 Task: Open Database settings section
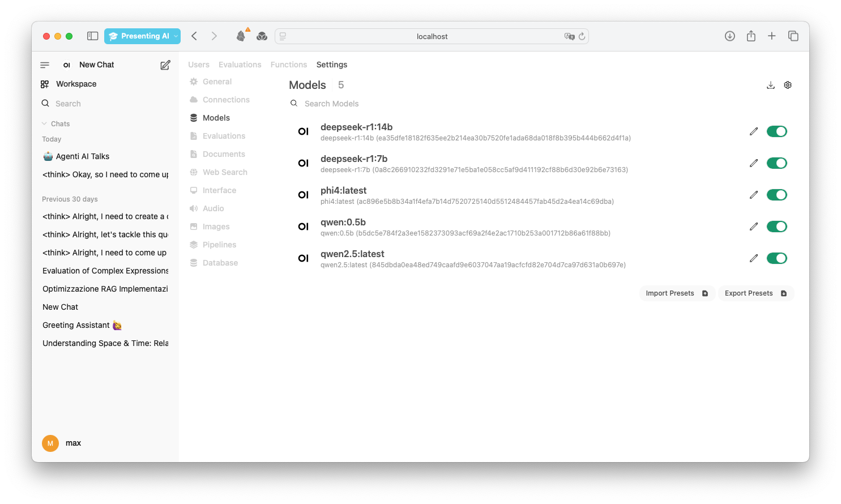point(214,263)
